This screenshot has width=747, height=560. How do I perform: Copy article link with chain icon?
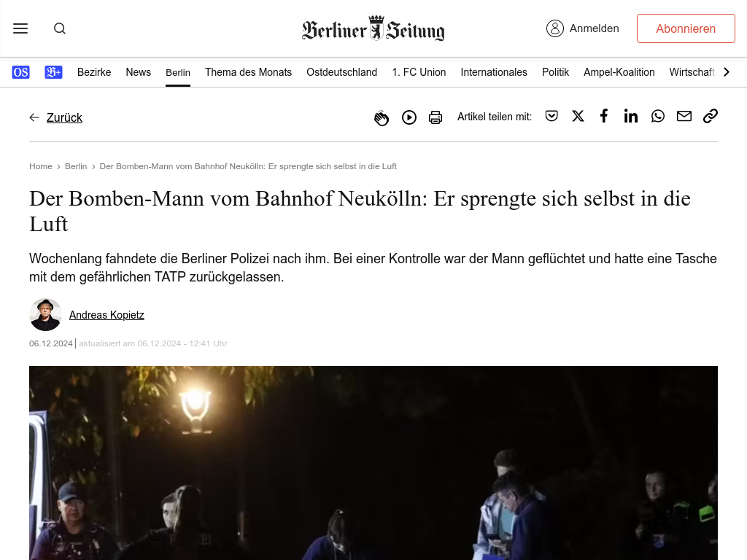tap(711, 116)
